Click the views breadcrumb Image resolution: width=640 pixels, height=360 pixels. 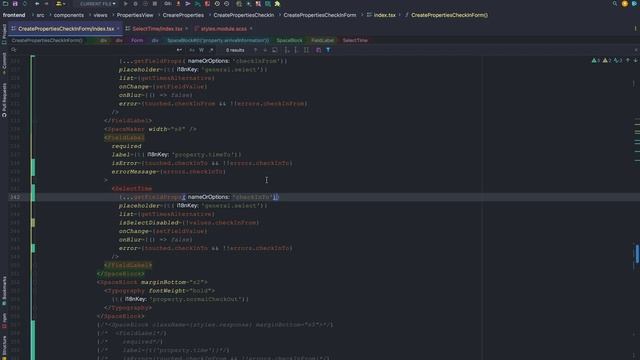point(100,15)
